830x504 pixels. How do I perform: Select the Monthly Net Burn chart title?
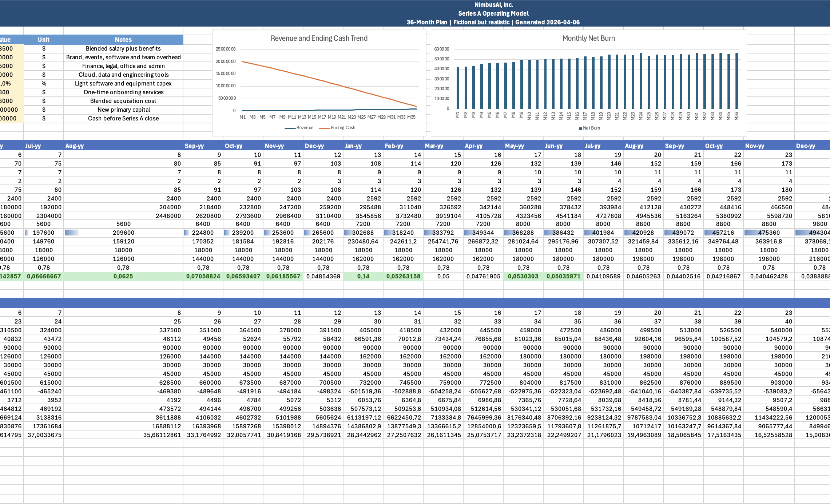588,38
